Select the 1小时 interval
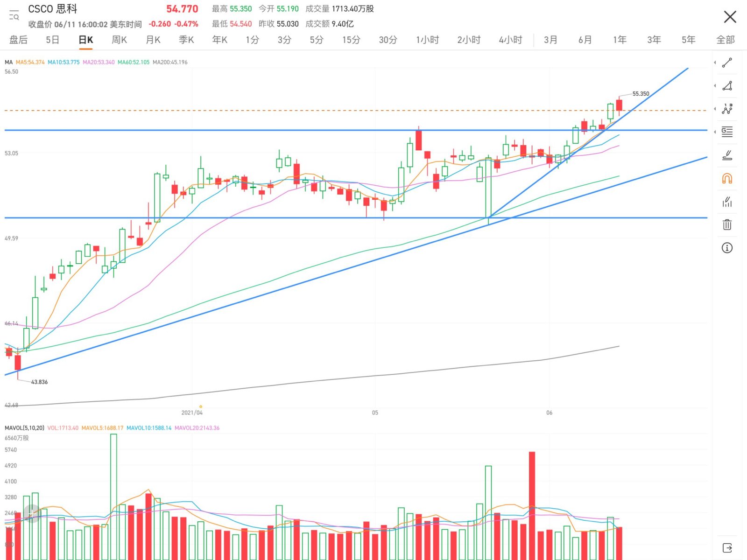This screenshot has height=560, width=747. coord(427,40)
